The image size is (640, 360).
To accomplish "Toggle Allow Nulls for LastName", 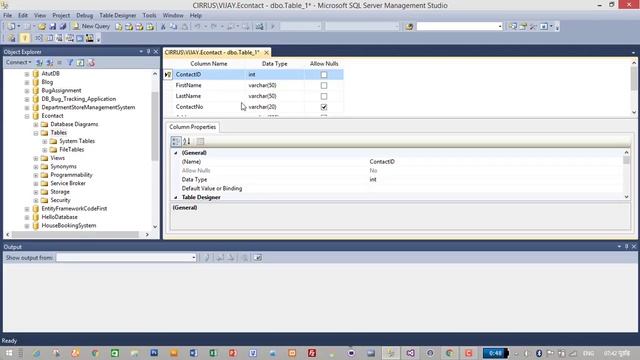I will tap(324, 96).
